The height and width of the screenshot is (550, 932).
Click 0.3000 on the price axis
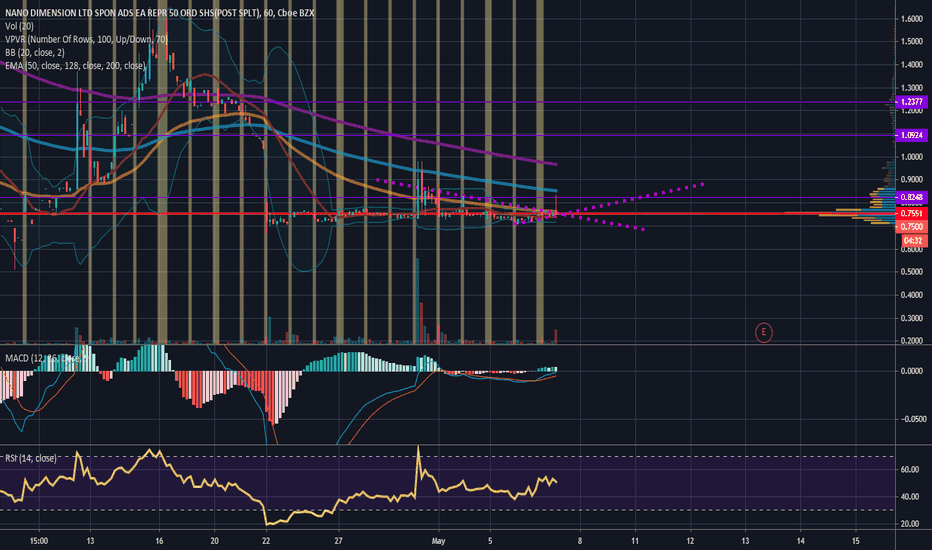(x=911, y=318)
